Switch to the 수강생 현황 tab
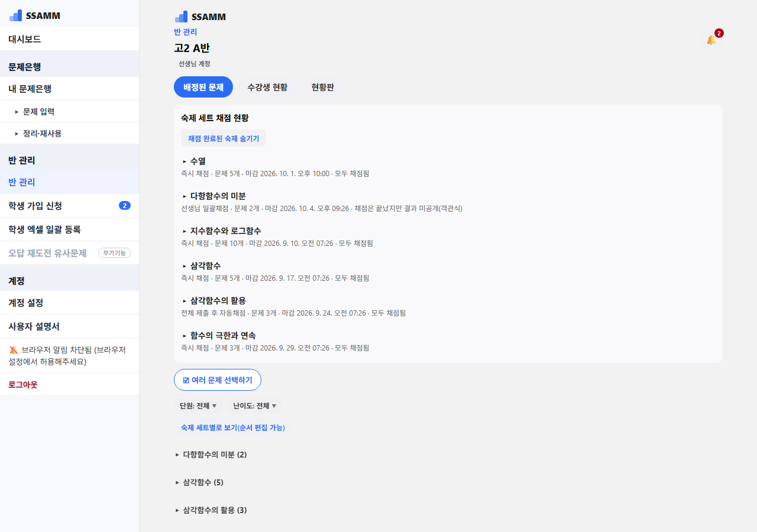757x532 pixels. (x=267, y=87)
